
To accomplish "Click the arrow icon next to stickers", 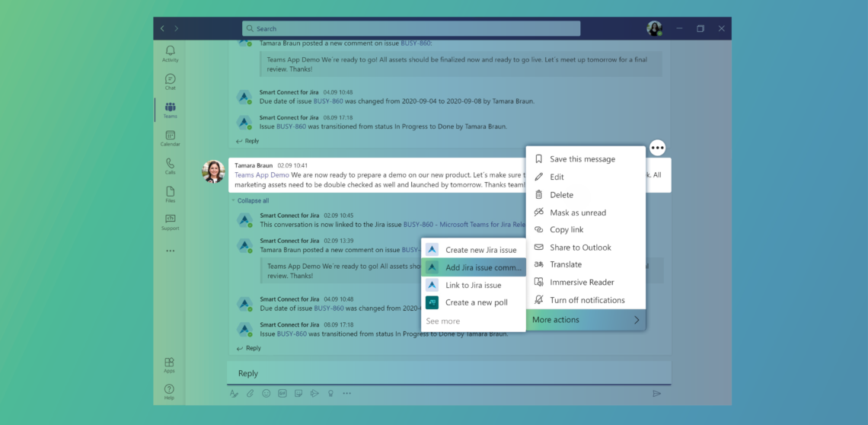I will coord(314,393).
